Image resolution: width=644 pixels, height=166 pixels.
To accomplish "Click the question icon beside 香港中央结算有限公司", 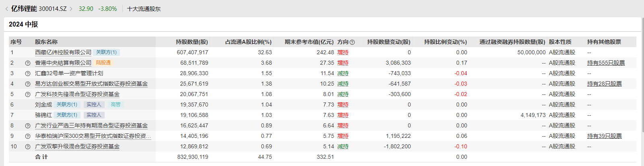I will tap(28, 63).
